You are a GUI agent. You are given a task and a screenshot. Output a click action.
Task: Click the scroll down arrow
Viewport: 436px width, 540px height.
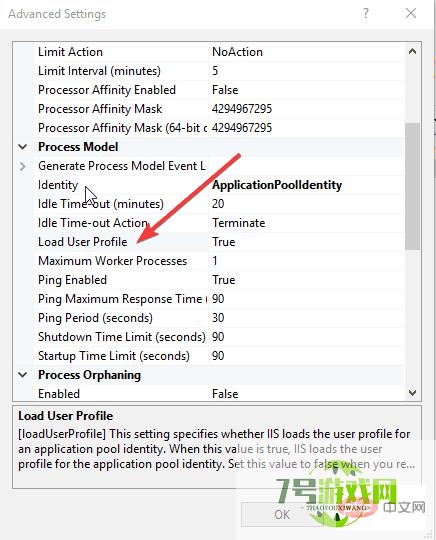click(413, 393)
